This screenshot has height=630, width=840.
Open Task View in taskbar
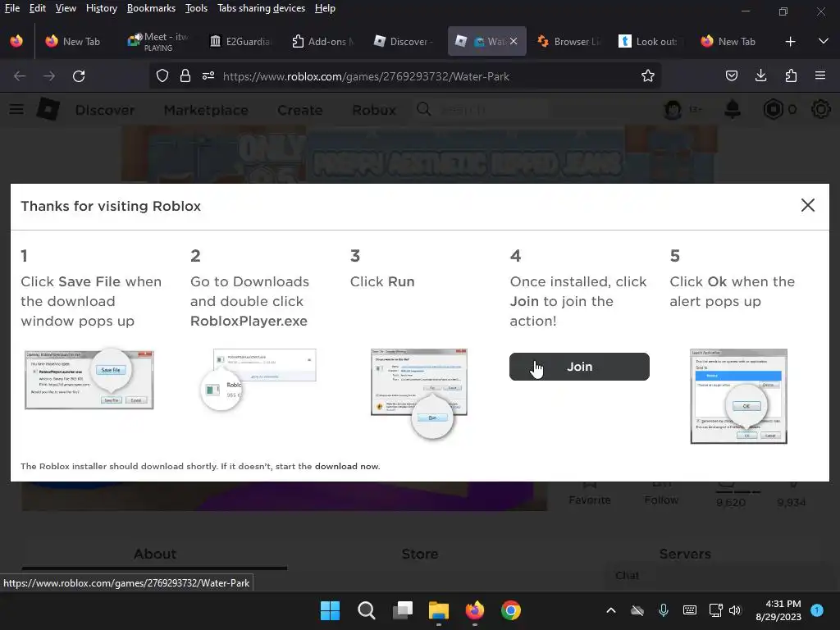click(402, 610)
